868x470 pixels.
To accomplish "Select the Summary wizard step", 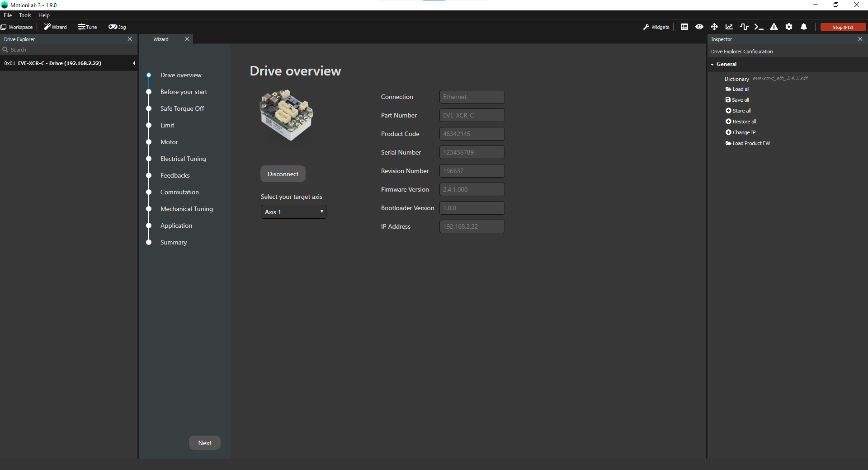I will 173,242.
